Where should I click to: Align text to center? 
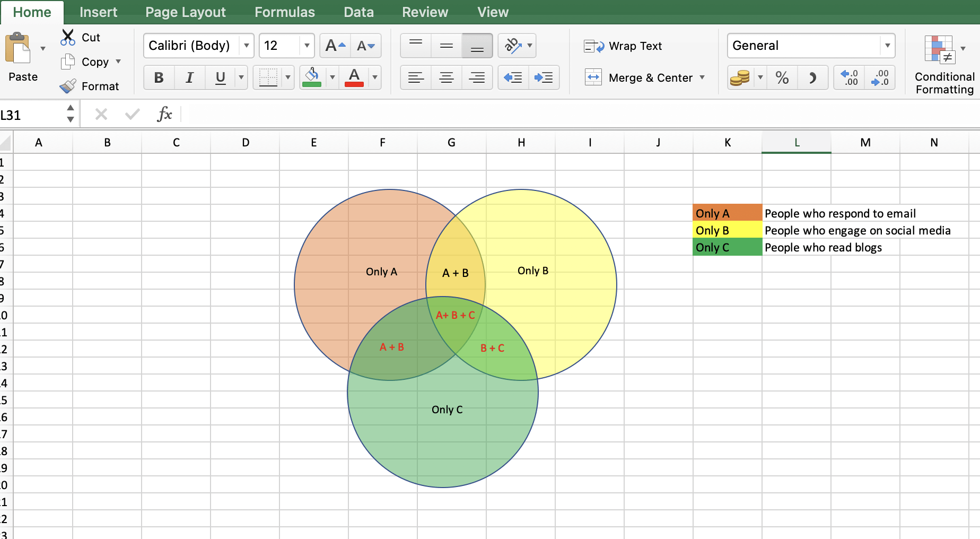(446, 77)
